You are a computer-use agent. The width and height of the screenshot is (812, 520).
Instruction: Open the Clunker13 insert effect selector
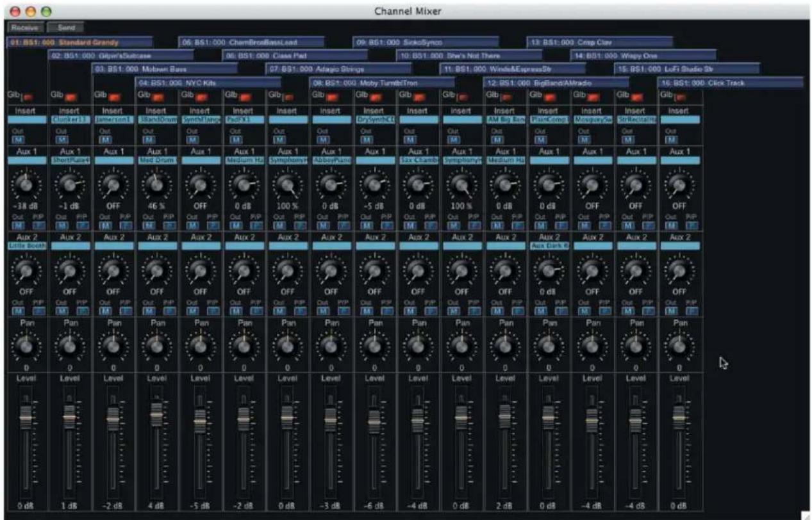click(70, 120)
